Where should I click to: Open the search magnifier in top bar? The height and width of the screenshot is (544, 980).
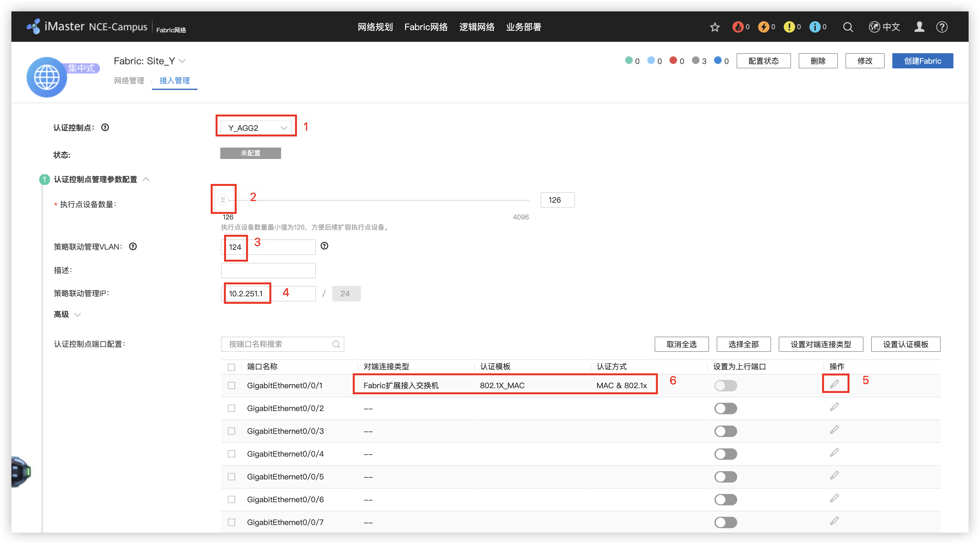point(848,27)
